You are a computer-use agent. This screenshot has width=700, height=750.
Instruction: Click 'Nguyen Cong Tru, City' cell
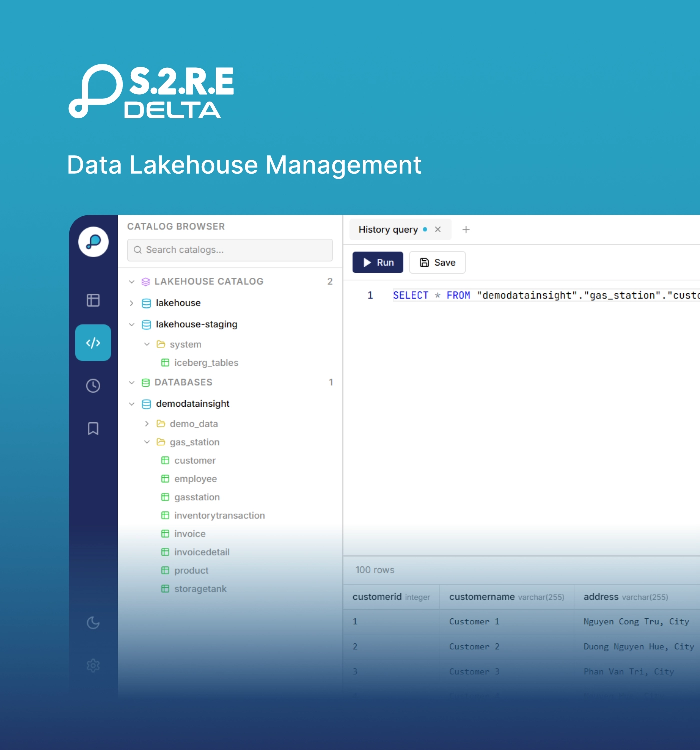tap(636, 622)
